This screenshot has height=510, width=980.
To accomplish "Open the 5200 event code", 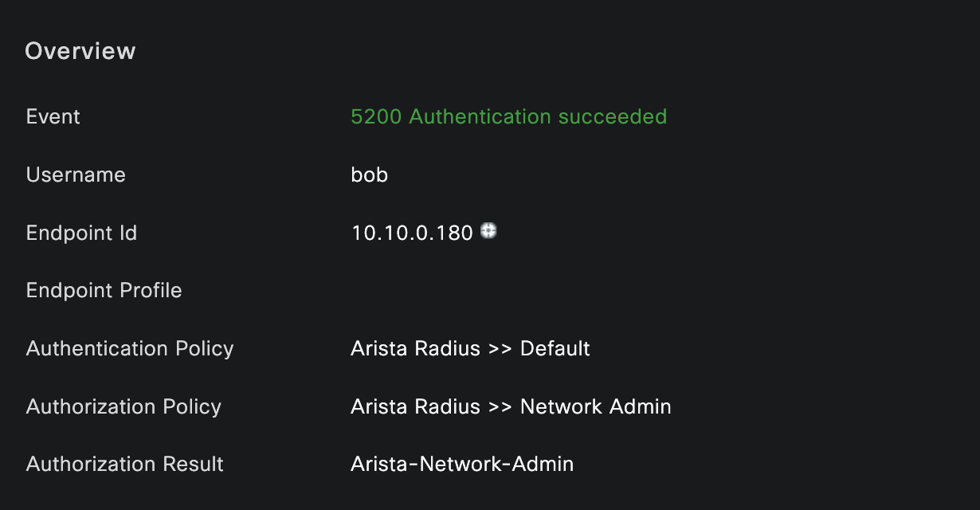I will pyautogui.click(x=376, y=117).
